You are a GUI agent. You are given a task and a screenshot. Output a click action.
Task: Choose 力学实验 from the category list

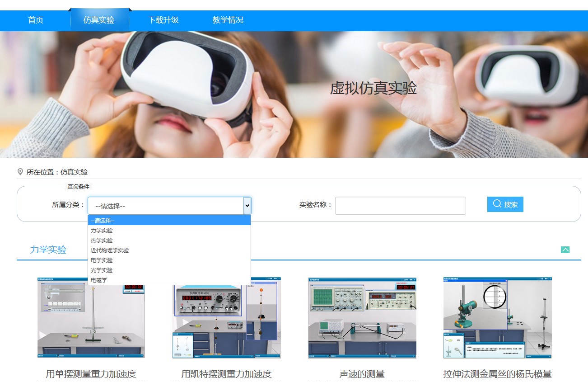tap(102, 231)
